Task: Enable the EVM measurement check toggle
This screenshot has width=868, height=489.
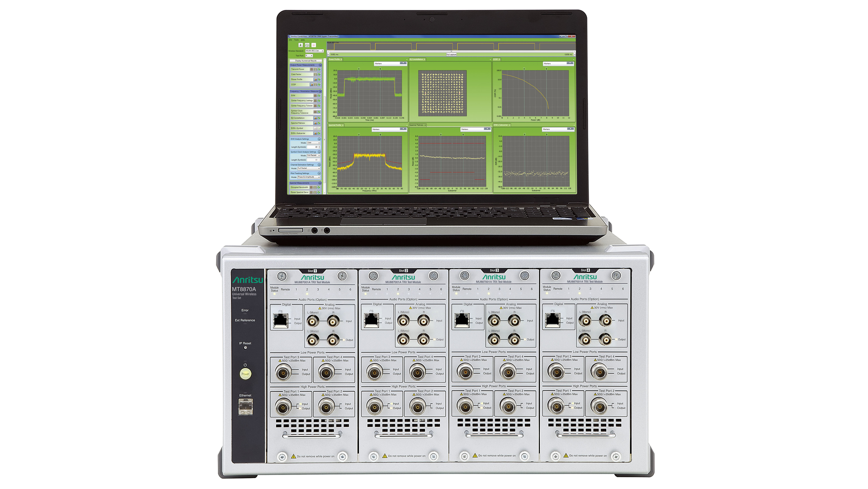Action: [x=319, y=95]
